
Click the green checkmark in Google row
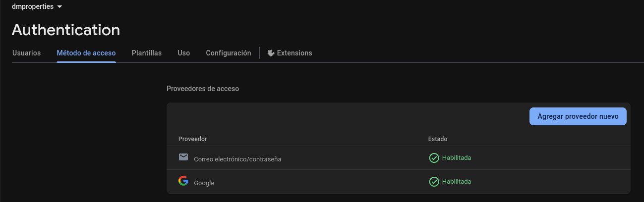coord(434,182)
